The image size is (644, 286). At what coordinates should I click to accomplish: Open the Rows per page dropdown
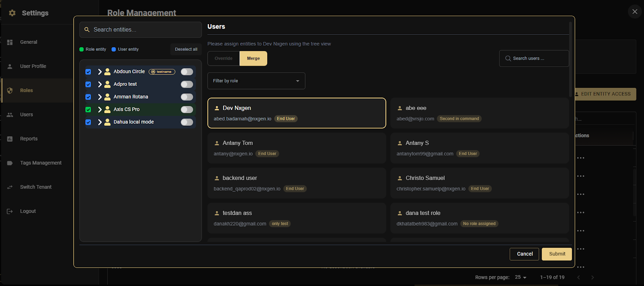point(520,278)
